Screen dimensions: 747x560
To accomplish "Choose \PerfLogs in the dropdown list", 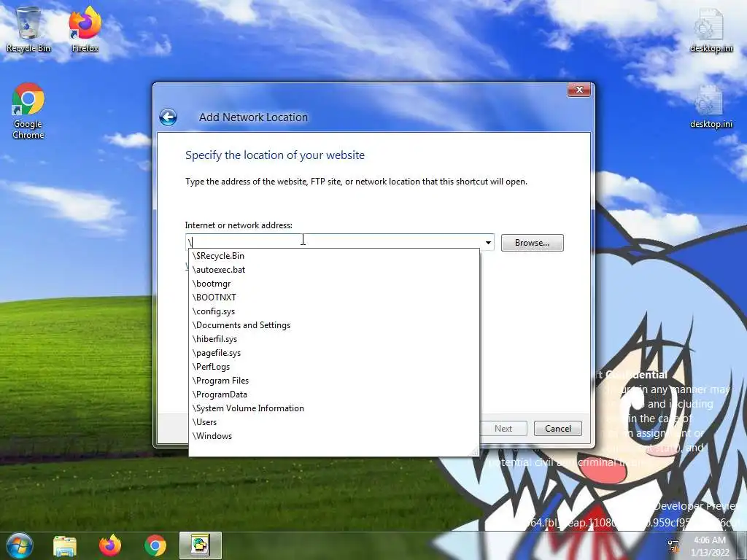I will (x=334, y=366).
